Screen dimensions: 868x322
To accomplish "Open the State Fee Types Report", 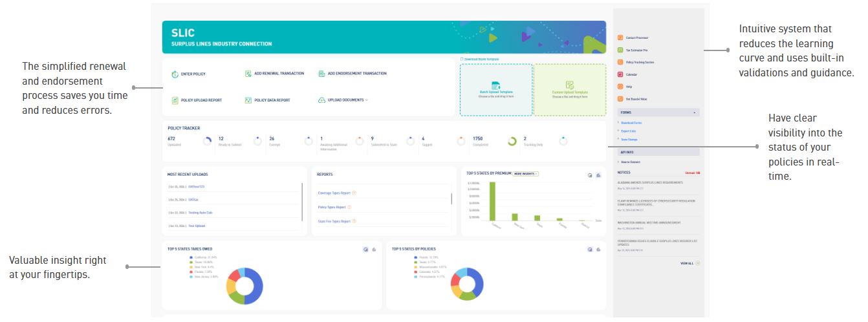I will pyautogui.click(x=334, y=221).
